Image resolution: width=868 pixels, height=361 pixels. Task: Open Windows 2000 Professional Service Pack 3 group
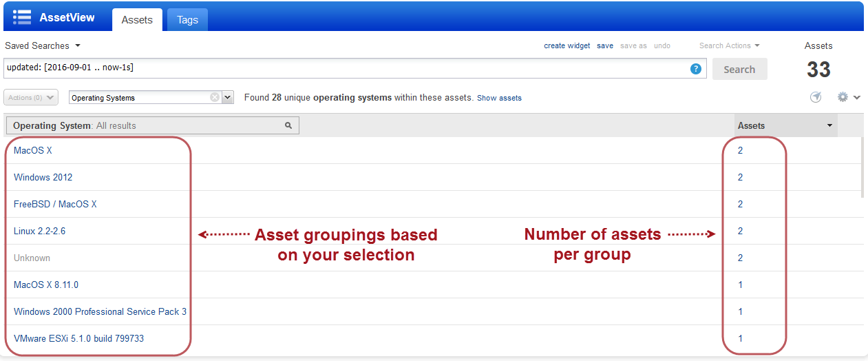pyautogui.click(x=100, y=311)
